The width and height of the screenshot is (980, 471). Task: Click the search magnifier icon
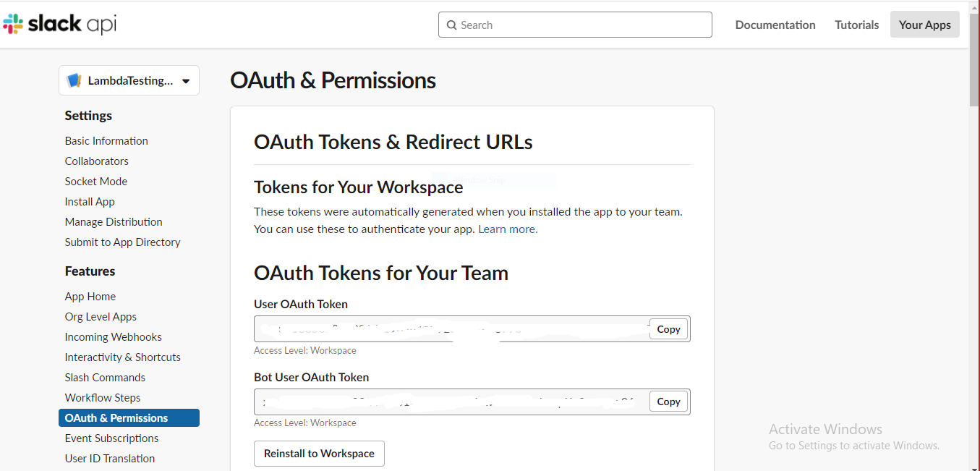(x=452, y=25)
